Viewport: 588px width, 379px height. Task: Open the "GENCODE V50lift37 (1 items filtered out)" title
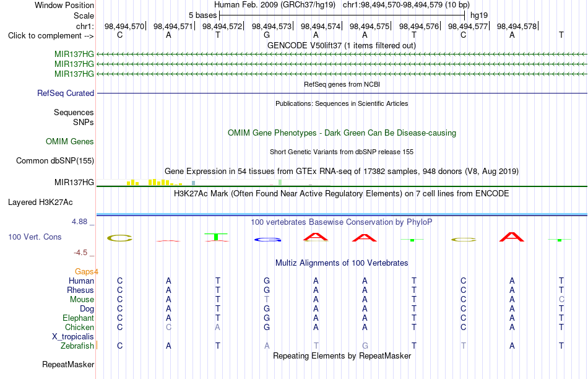(x=342, y=45)
